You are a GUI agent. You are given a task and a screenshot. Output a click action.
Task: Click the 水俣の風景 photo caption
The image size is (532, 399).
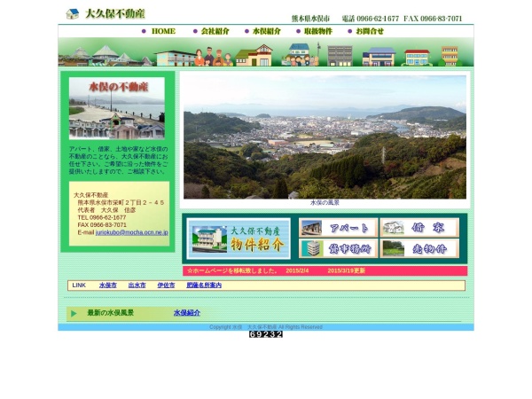(325, 202)
